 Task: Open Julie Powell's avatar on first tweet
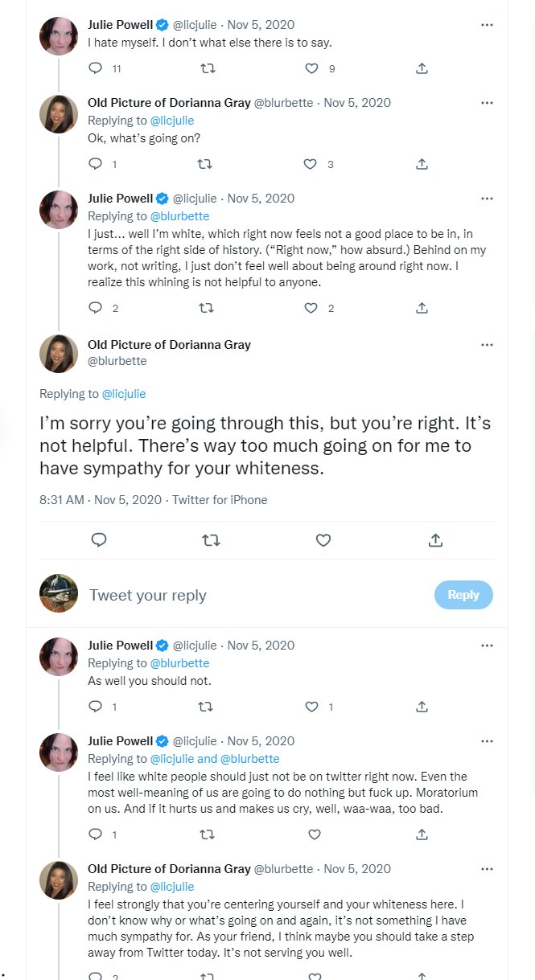click(x=59, y=36)
